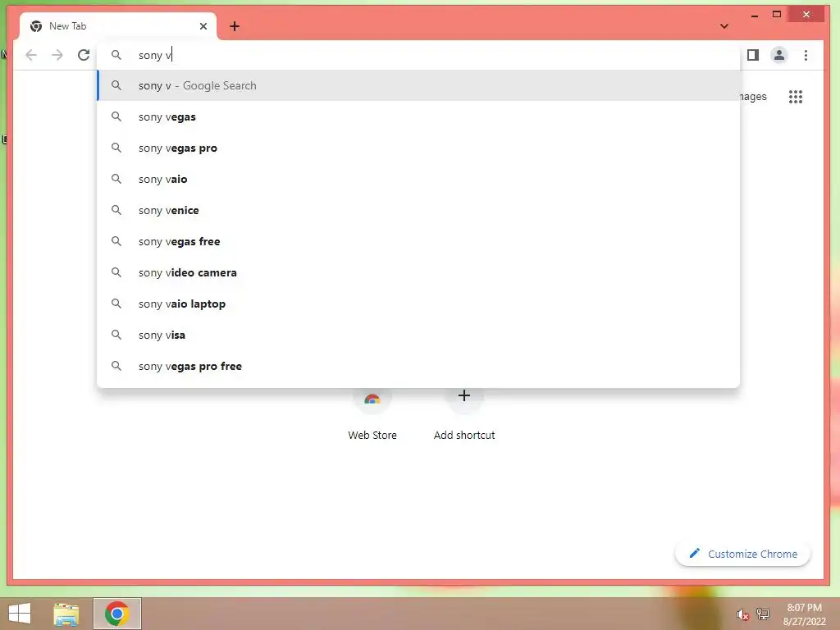
Task: Click the Add shortcut button
Action: (464, 415)
